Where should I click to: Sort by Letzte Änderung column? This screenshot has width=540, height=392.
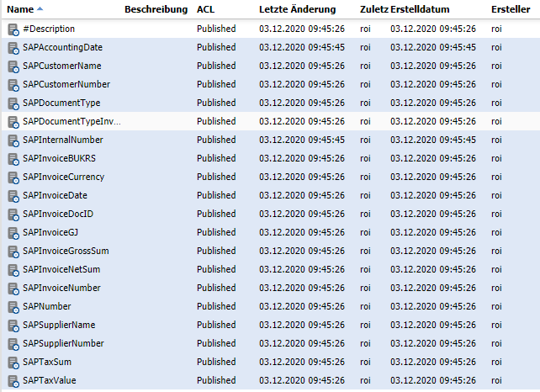(297, 9)
